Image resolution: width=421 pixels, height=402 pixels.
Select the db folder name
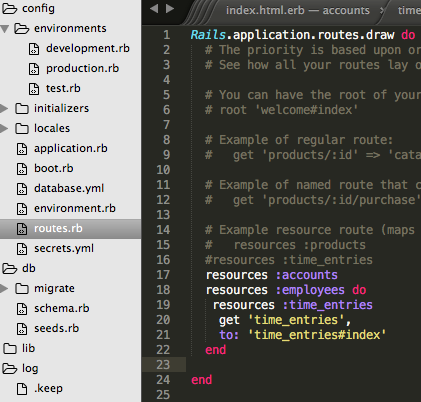[29, 269]
